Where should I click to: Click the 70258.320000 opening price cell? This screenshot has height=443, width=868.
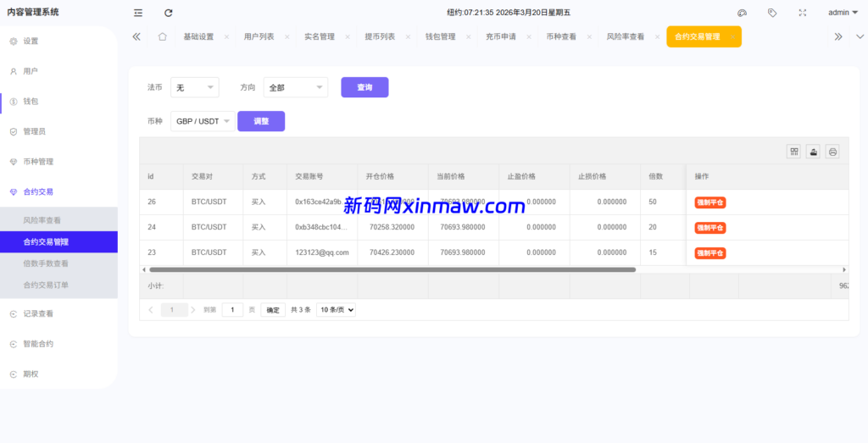click(x=393, y=227)
